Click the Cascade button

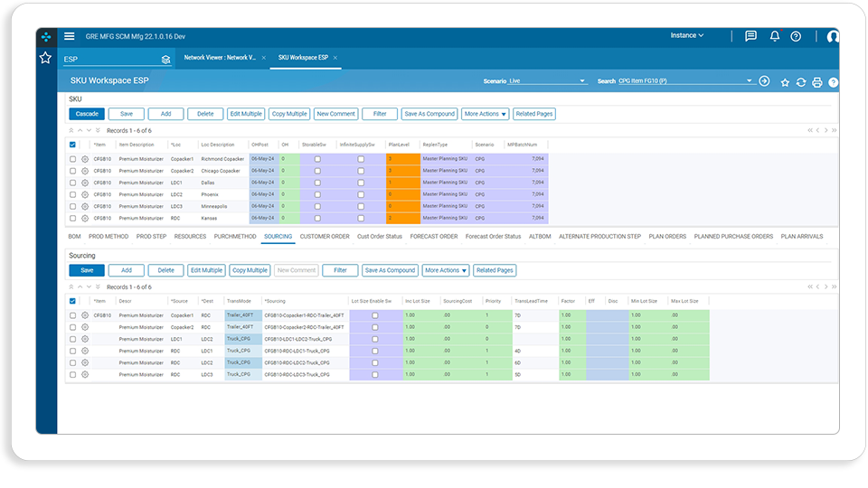[87, 114]
